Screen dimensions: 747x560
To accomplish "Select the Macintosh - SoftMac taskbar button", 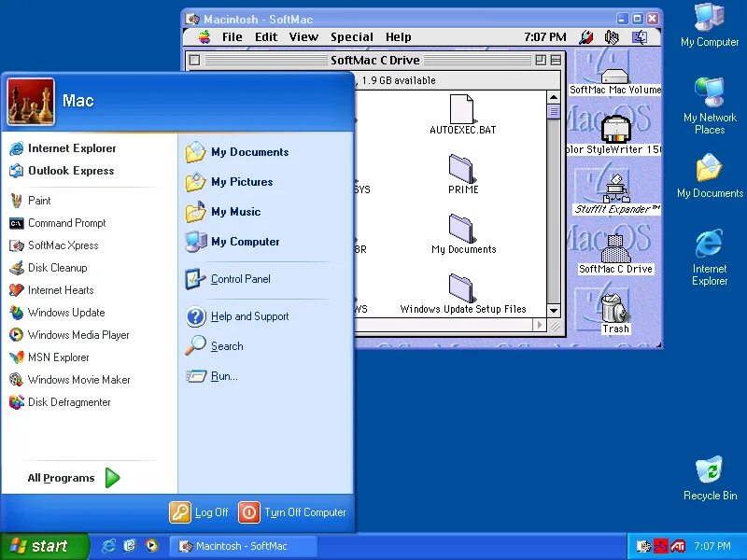I will [243, 546].
